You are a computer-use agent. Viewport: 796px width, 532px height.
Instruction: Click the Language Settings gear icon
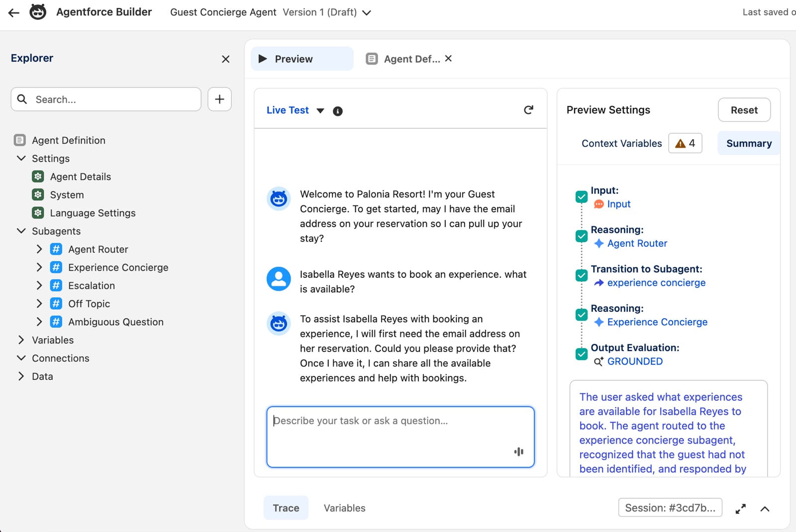click(38, 213)
